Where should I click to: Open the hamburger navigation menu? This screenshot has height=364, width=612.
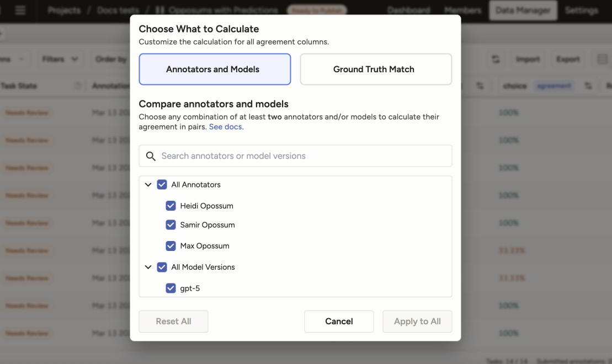20,9
